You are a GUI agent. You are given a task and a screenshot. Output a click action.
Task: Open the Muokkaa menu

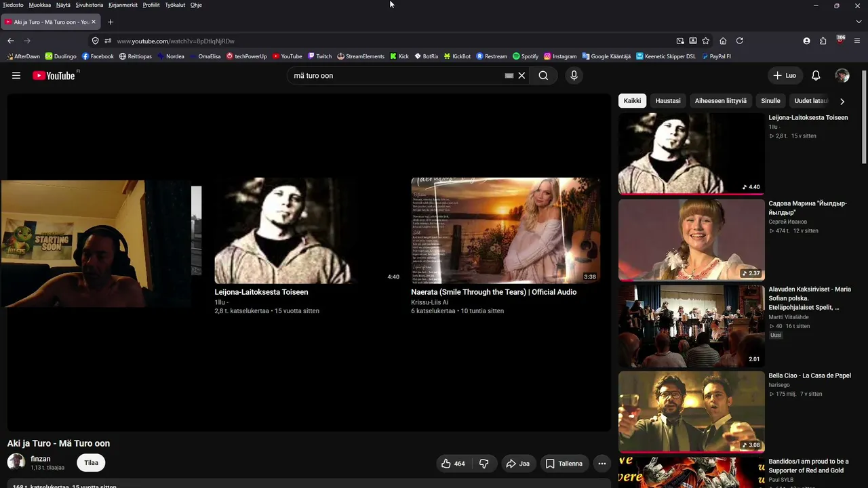(39, 5)
